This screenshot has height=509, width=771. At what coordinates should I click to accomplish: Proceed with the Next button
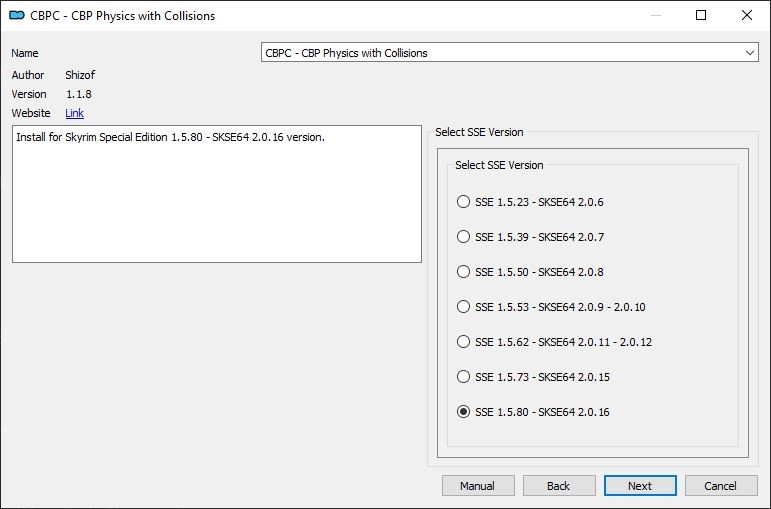[x=640, y=486]
